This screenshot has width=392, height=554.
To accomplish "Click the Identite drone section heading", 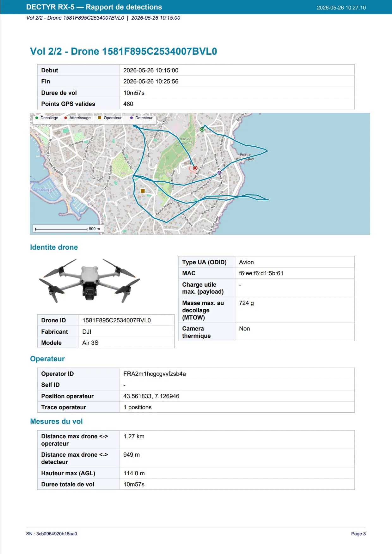I will tap(54, 247).
